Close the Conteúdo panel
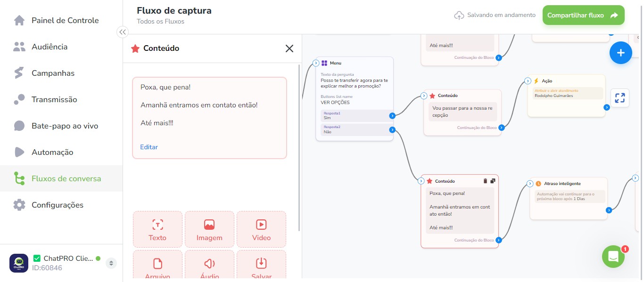The image size is (644, 282). (289, 48)
